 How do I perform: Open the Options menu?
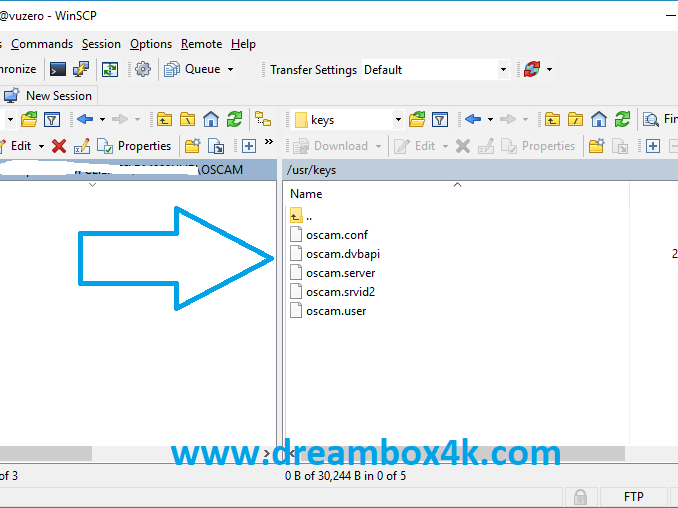(x=151, y=44)
